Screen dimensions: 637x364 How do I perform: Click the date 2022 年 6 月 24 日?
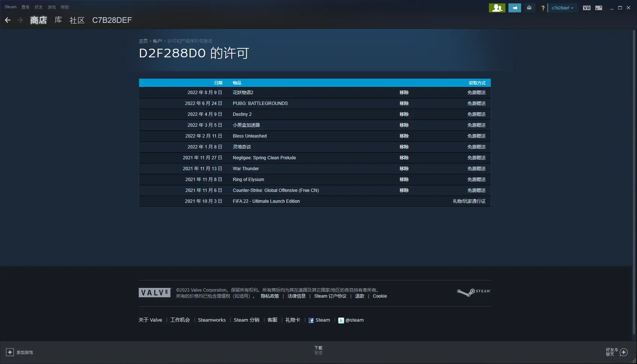click(x=204, y=103)
